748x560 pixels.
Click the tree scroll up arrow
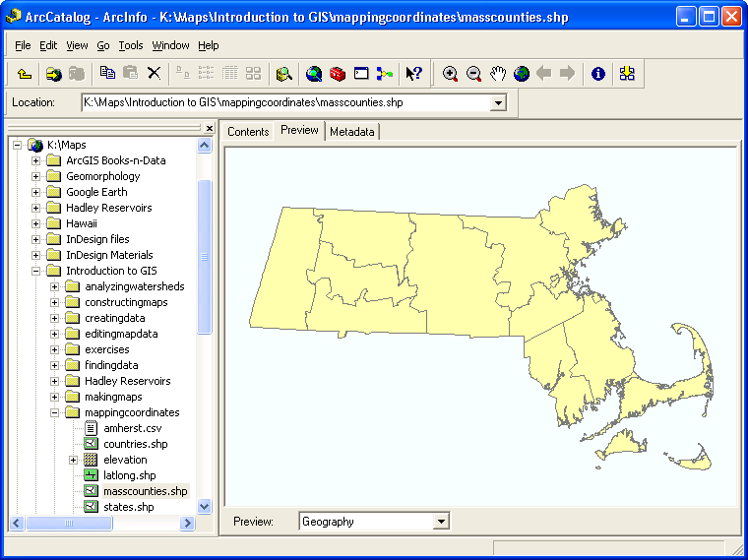pos(204,146)
